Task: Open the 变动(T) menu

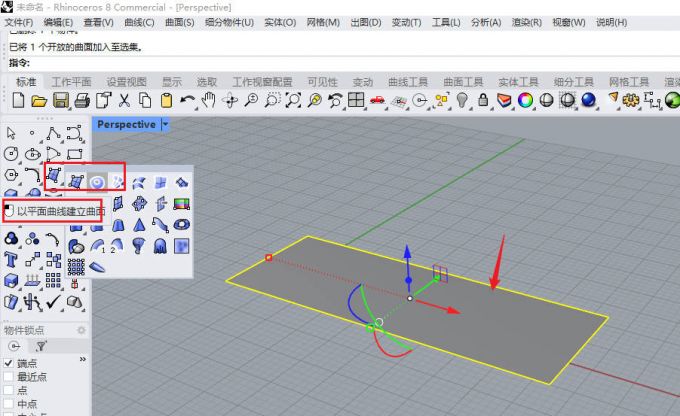Action: 406,23
